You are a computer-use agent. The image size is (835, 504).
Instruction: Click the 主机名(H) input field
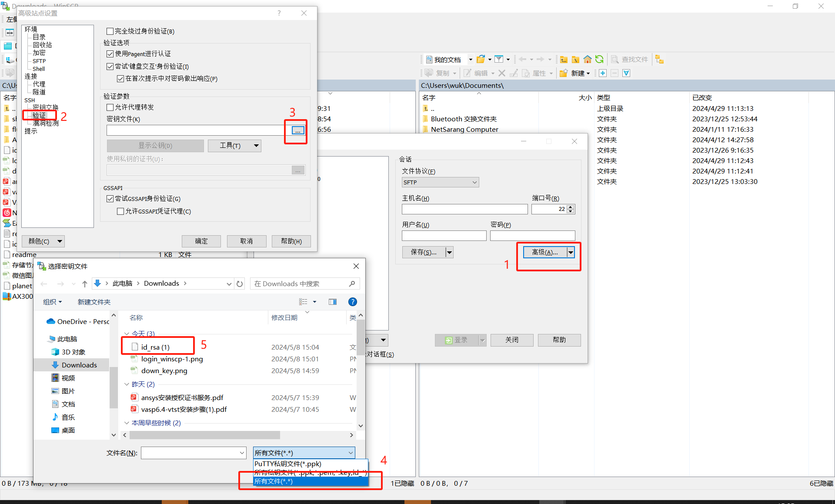click(x=464, y=209)
